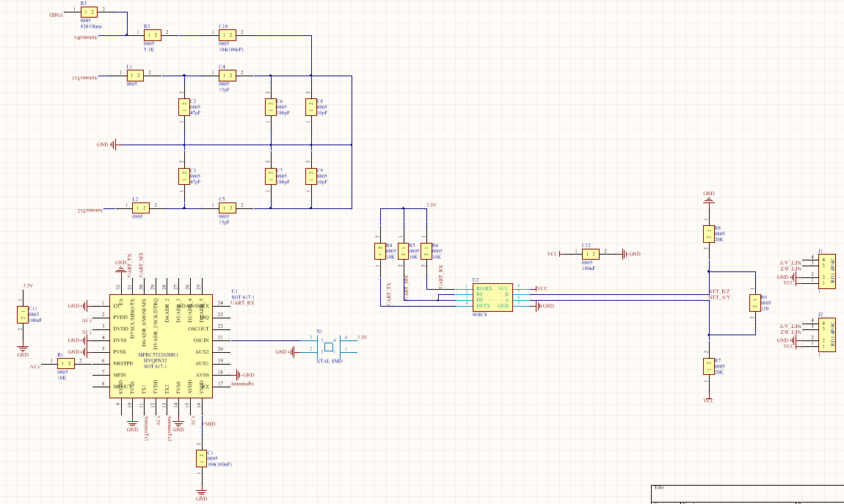844x504 pixels.
Task: Click the C4 15pF capacitor
Action: 228,74
